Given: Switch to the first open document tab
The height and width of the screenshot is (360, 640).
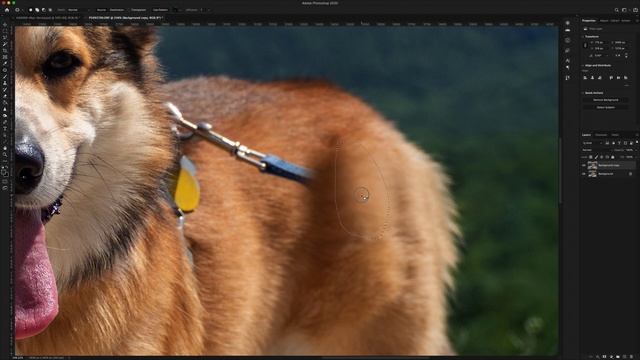Looking at the screenshot, I should (x=48, y=18).
